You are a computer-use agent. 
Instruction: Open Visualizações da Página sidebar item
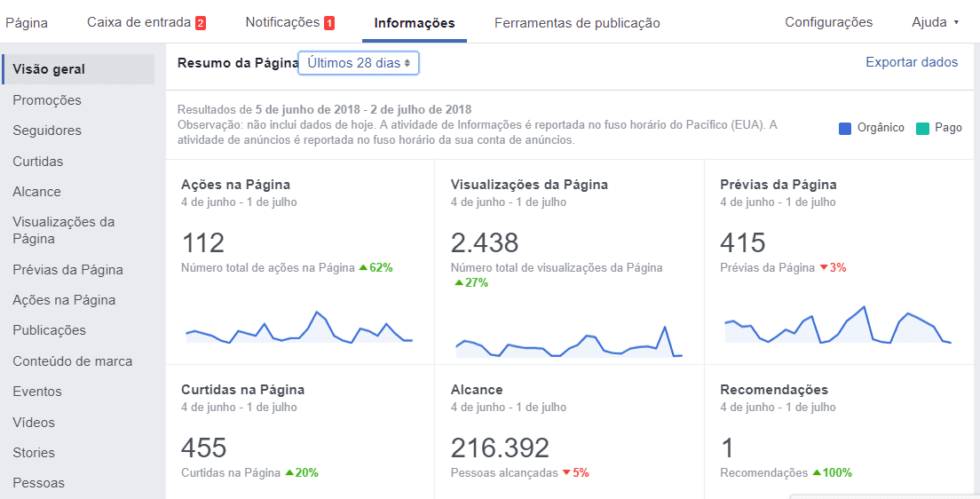64,230
